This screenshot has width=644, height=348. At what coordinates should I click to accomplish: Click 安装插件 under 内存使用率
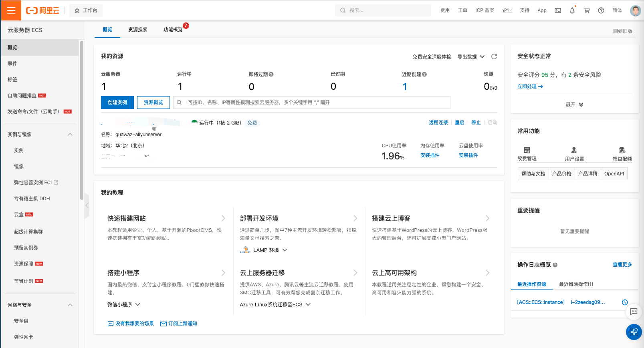(430, 155)
